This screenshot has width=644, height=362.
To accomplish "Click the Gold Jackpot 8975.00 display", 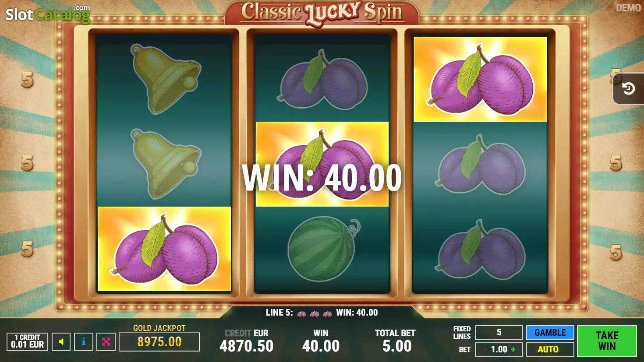I will click(159, 342).
